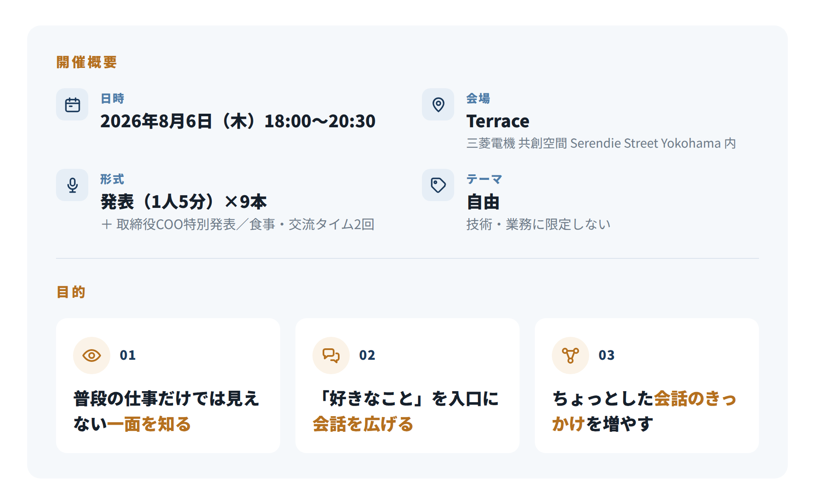Click the network nodes icon in card 03

pyautogui.click(x=570, y=355)
